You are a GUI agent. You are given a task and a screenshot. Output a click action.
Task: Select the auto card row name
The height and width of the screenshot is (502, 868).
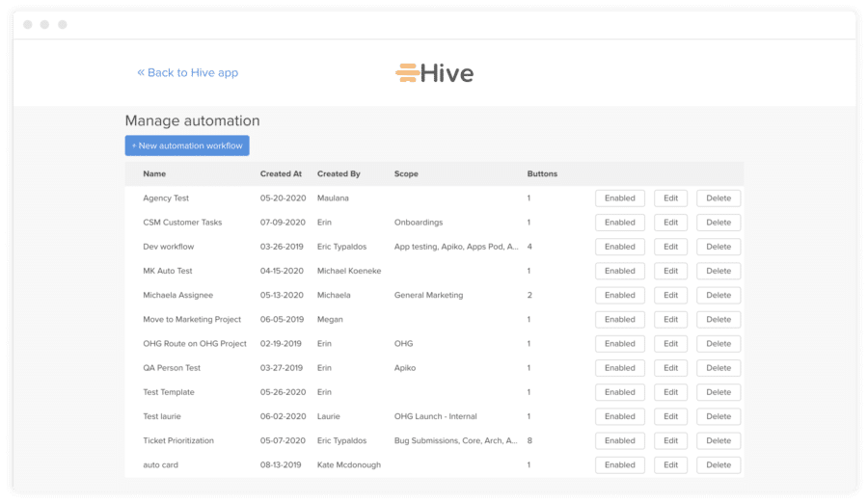[x=160, y=465]
